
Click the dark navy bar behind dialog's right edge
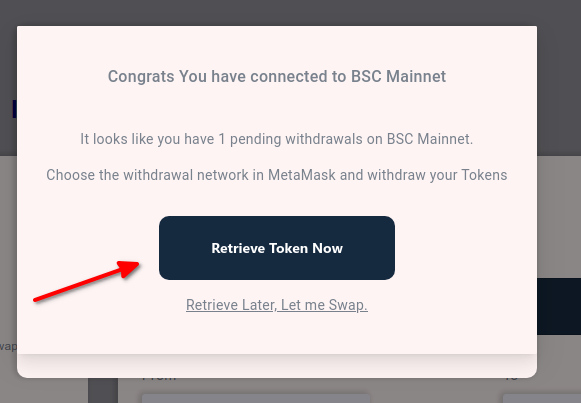559,306
